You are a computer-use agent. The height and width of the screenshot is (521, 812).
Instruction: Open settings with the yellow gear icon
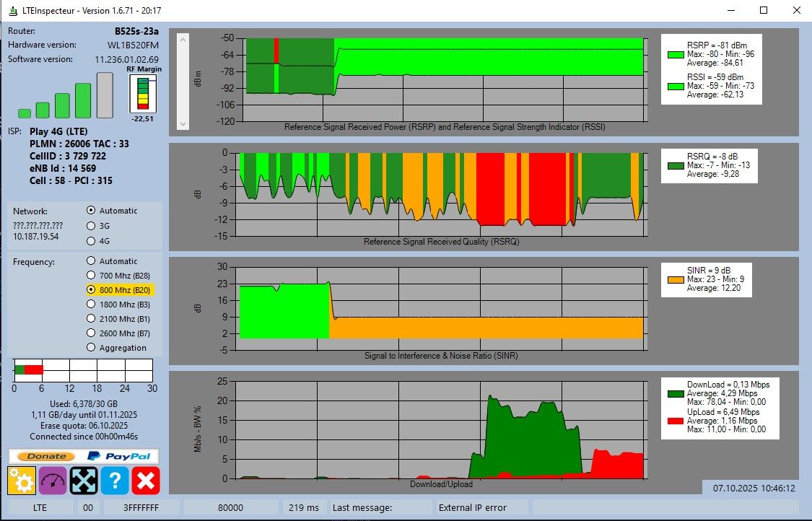(x=22, y=480)
